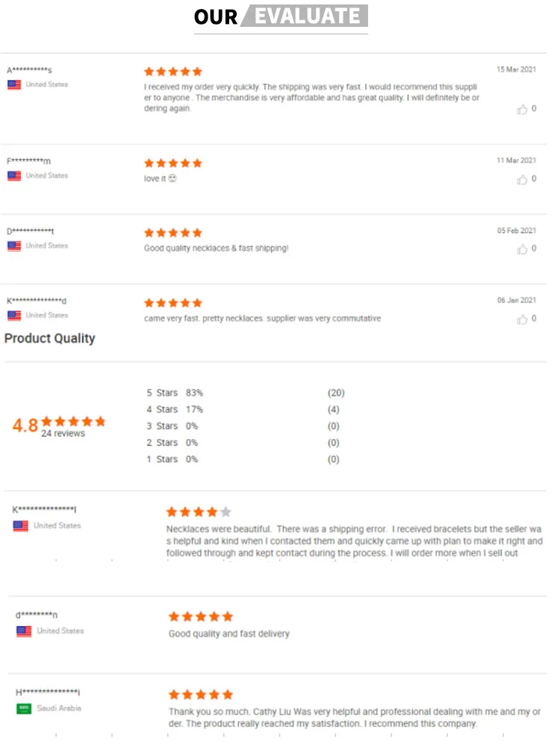Click the (20) five-star review count
Screen dimensions: 560x742
pyautogui.click(x=335, y=393)
